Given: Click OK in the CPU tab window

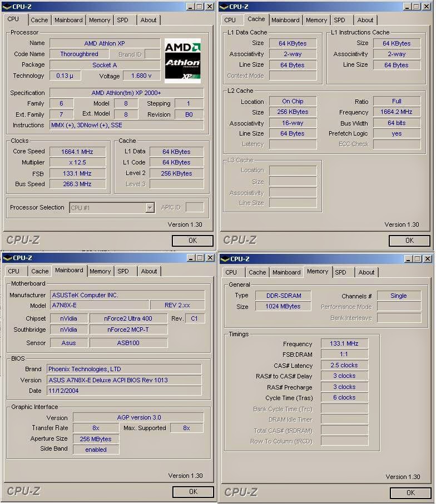Looking at the screenshot, I should tap(192, 241).
